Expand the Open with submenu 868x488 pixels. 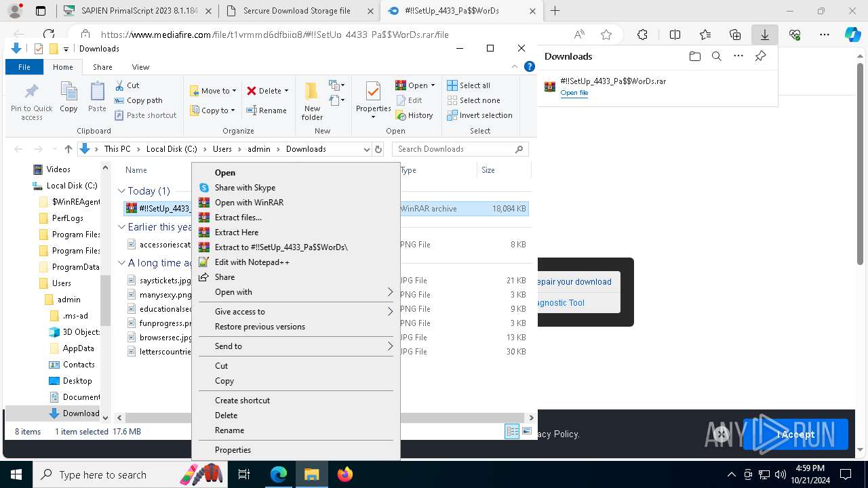(296, 291)
